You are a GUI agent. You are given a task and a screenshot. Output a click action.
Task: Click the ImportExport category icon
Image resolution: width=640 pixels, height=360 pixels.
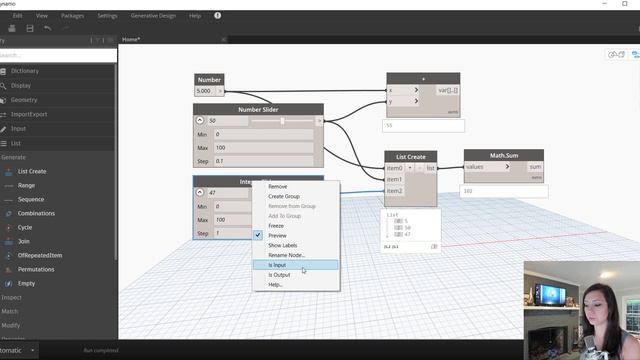3,115
